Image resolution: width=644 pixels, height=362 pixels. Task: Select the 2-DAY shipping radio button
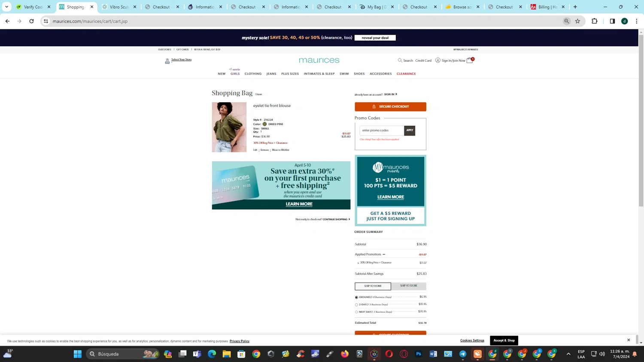click(x=356, y=305)
